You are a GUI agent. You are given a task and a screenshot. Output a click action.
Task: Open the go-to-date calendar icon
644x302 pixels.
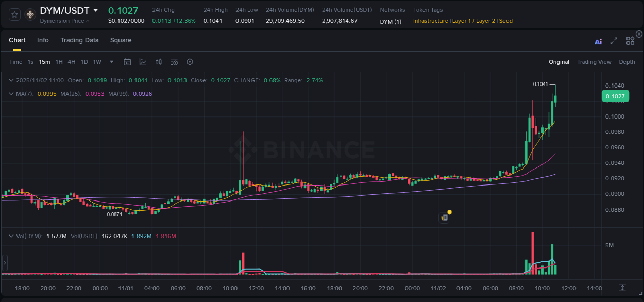pos(127,62)
